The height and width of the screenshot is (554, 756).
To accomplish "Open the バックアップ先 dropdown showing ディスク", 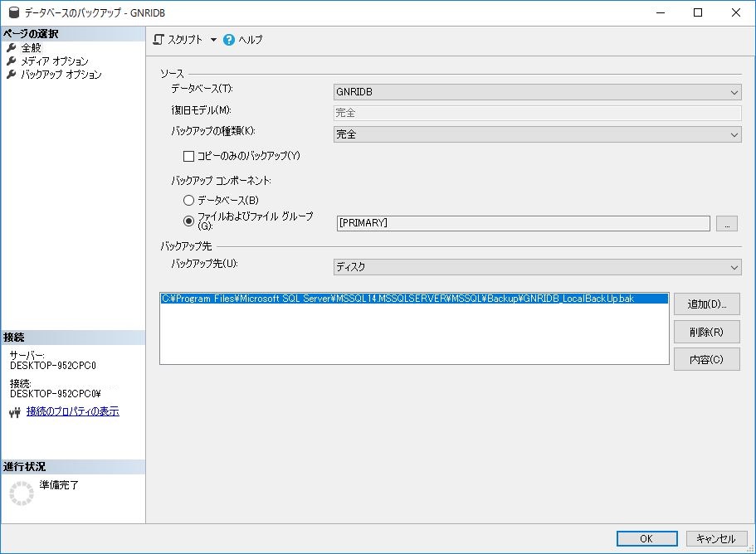I will point(537,267).
